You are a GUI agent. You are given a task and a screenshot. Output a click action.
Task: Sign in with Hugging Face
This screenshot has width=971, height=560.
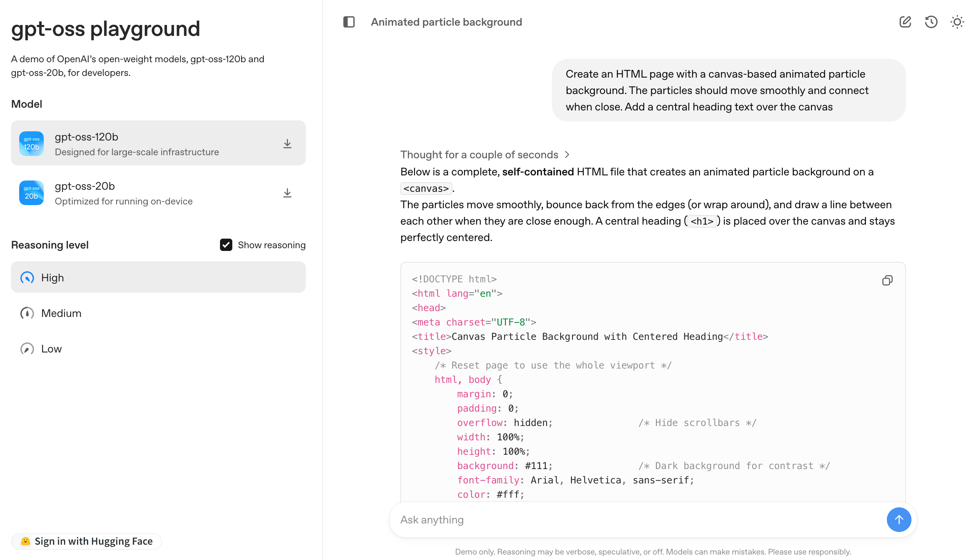pyautogui.click(x=87, y=541)
